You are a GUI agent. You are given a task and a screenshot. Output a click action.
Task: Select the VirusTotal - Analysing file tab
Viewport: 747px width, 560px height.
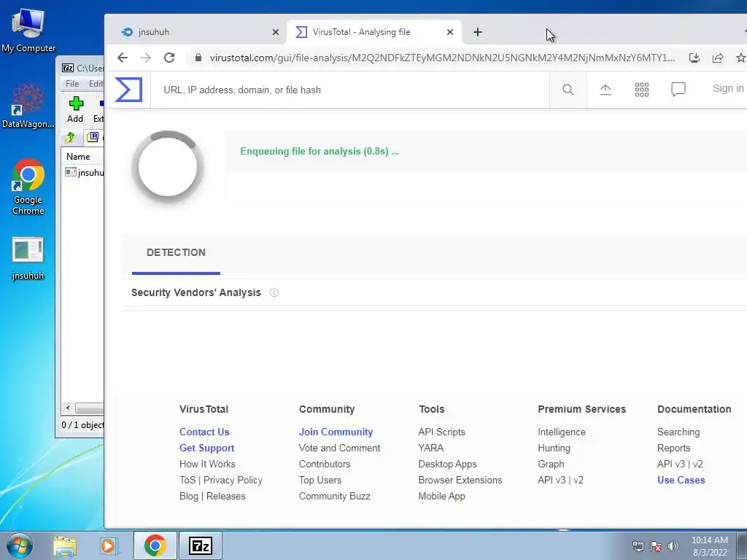(x=374, y=32)
